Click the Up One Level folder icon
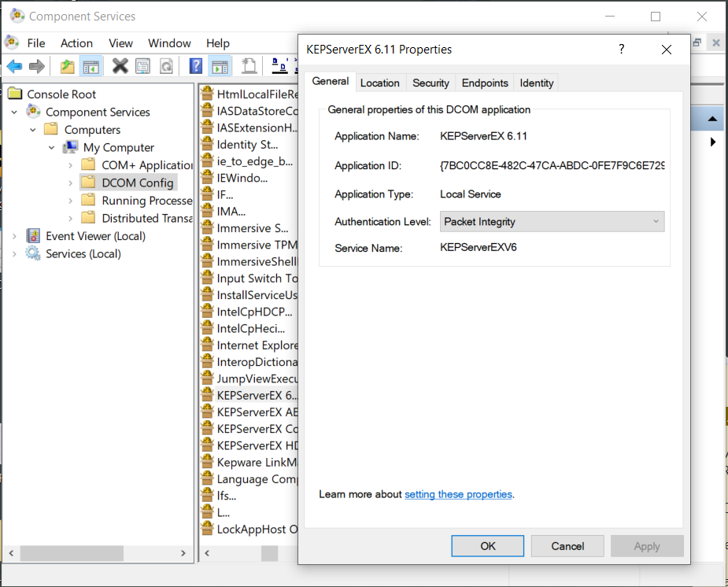The width and height of the screenshot is (728, 587). point(68,66)
